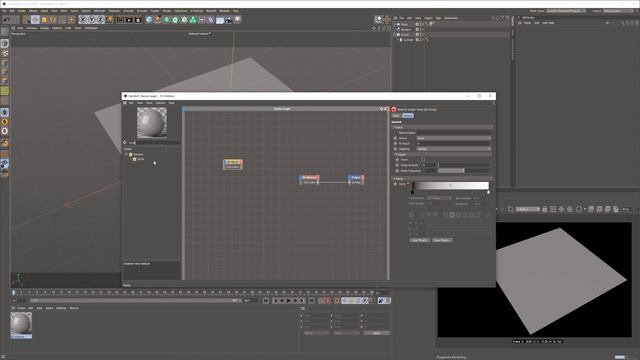640x360 pixels.
Task: Click the Render View icon
Action: coord(120,20)
